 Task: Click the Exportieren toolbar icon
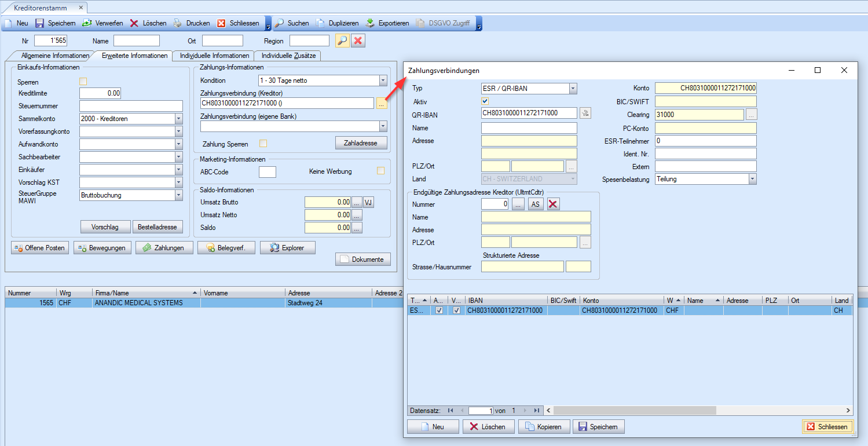tap(370, 23)
